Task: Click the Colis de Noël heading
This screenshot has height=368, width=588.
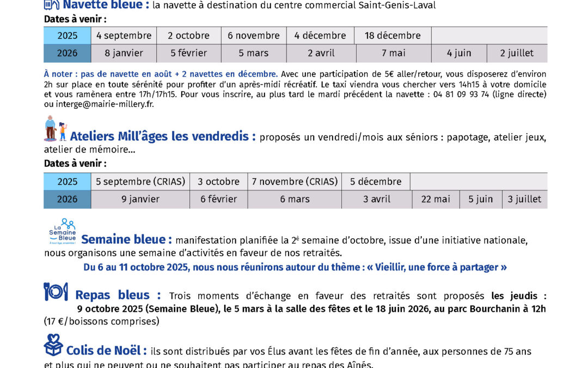Action: pos(106,351)
